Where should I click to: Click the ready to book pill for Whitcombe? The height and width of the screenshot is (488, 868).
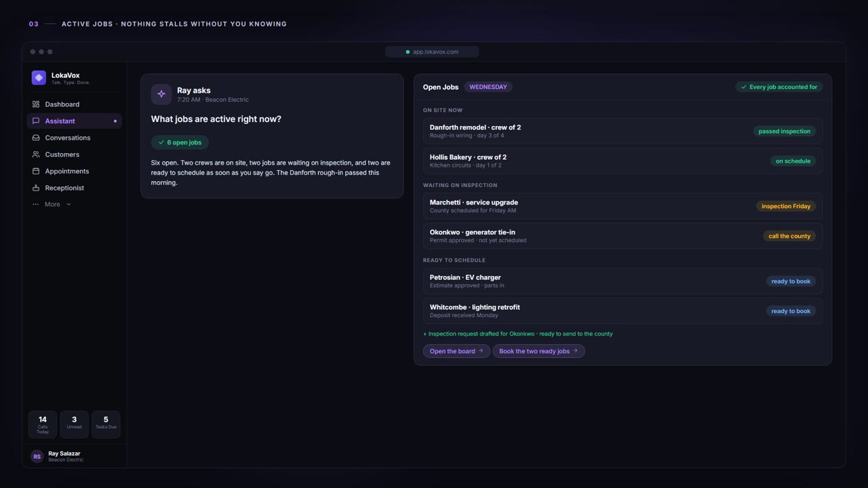791,311
